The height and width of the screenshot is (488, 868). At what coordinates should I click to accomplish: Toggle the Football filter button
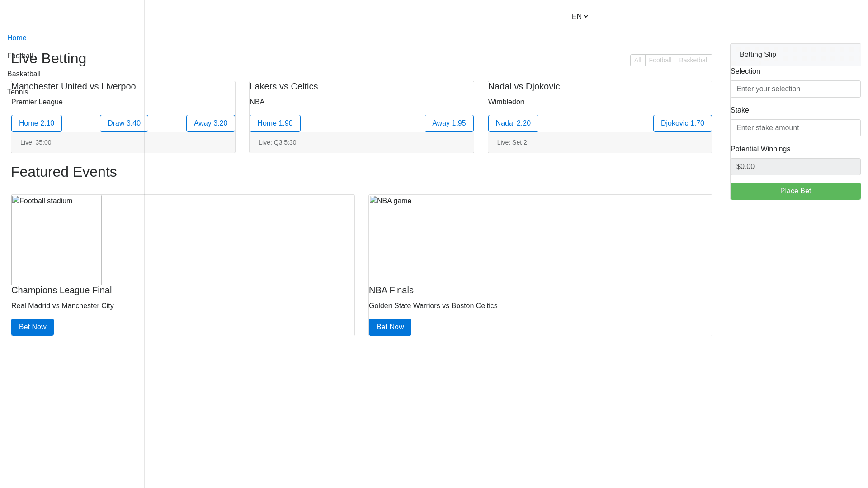point(660,61)
